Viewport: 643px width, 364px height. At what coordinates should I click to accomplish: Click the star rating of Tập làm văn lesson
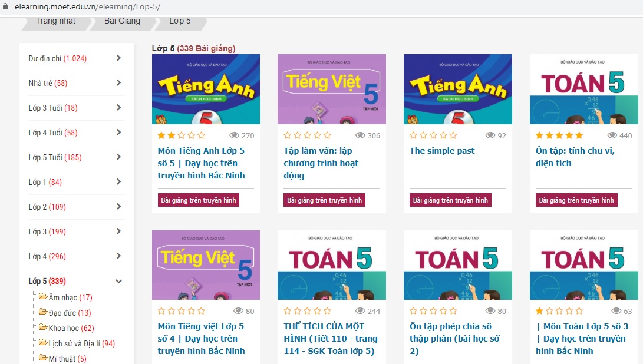pyautogui.click(x=307, y=135)
